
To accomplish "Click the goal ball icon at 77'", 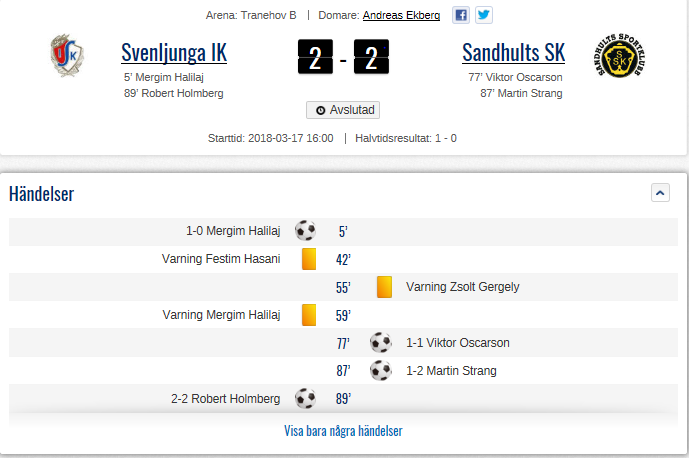I will [x=380, y=343].
